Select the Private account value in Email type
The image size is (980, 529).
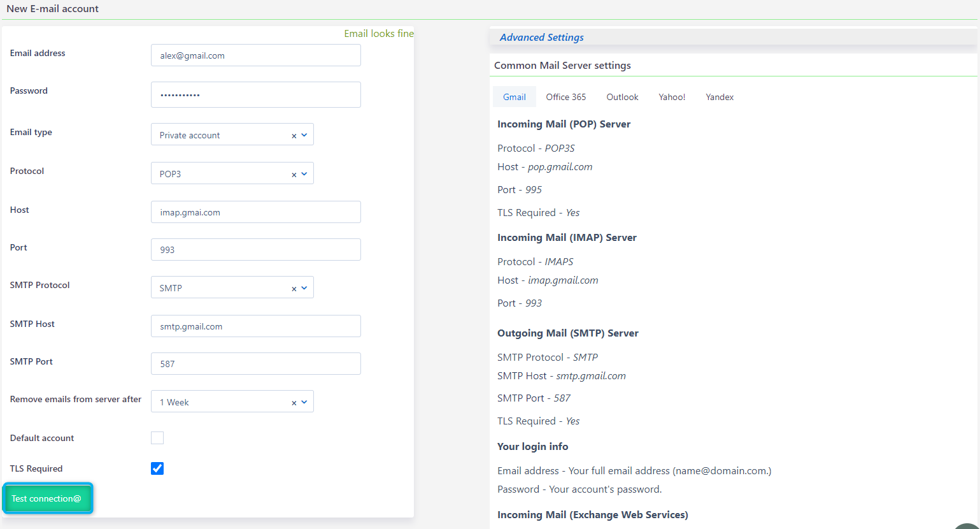point(190,135)
